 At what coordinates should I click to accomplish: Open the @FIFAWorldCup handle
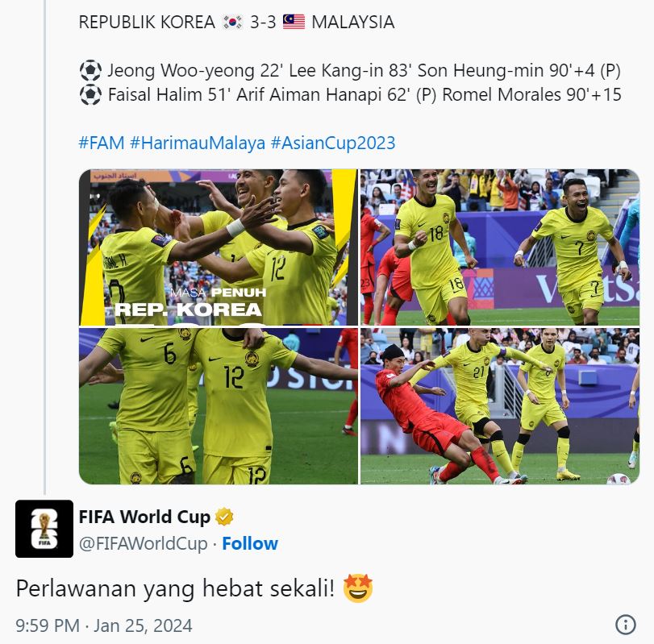click(143, 544)
